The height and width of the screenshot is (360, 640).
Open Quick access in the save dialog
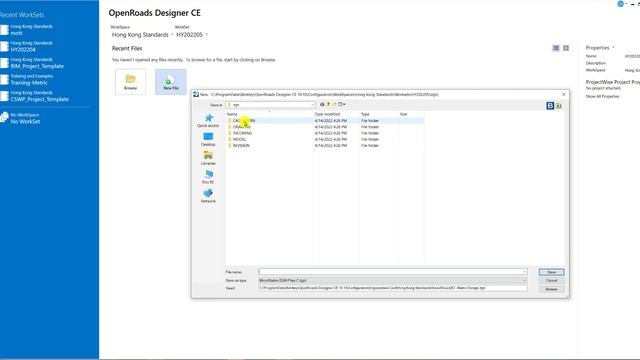click(x=208, y=121)
